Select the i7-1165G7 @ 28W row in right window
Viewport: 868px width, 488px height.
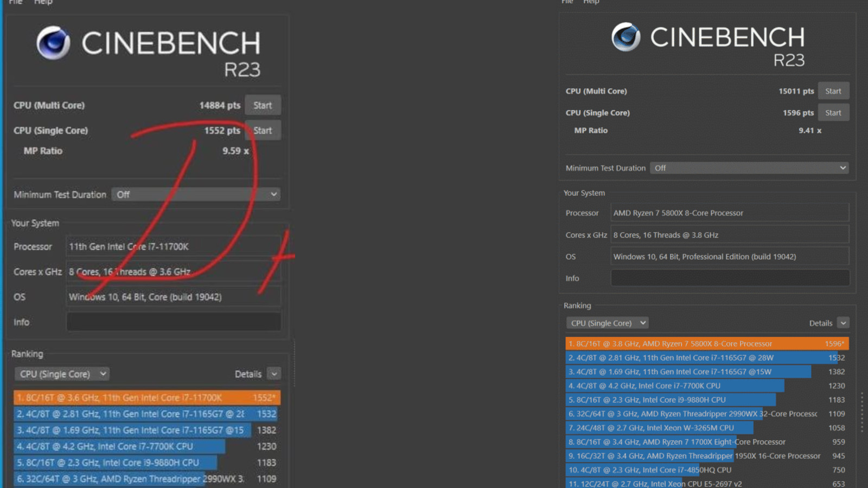tap(707, 358)
